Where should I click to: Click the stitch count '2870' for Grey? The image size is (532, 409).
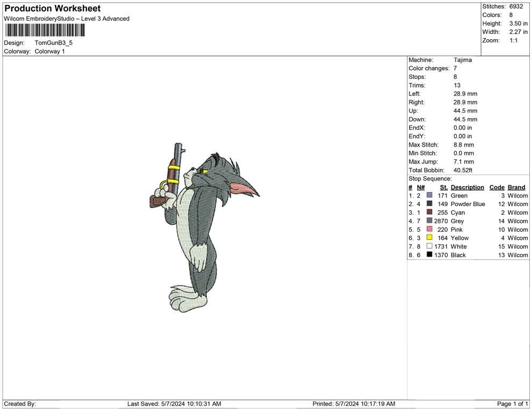point(441,221)
